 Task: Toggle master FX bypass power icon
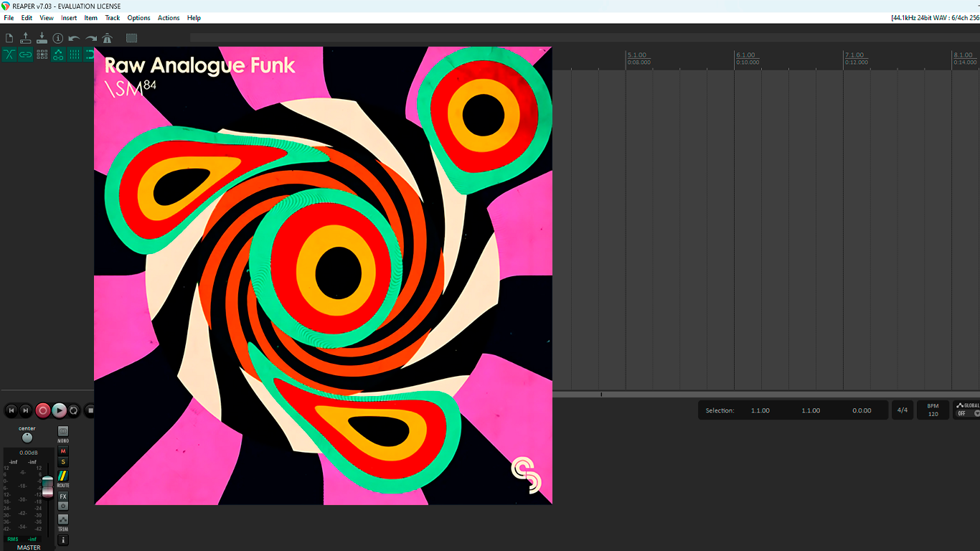pyautogui.click(x=63, y=506)
